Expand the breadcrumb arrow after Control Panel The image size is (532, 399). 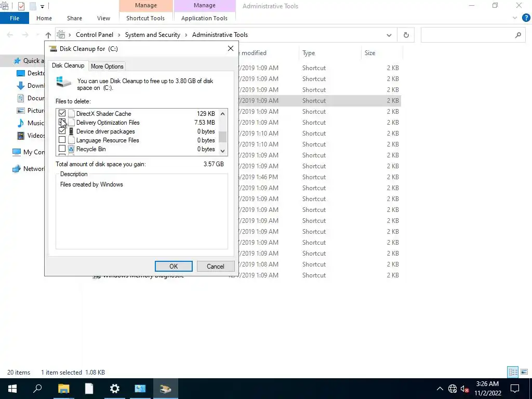pyautogui.click(x=119, y=35)
